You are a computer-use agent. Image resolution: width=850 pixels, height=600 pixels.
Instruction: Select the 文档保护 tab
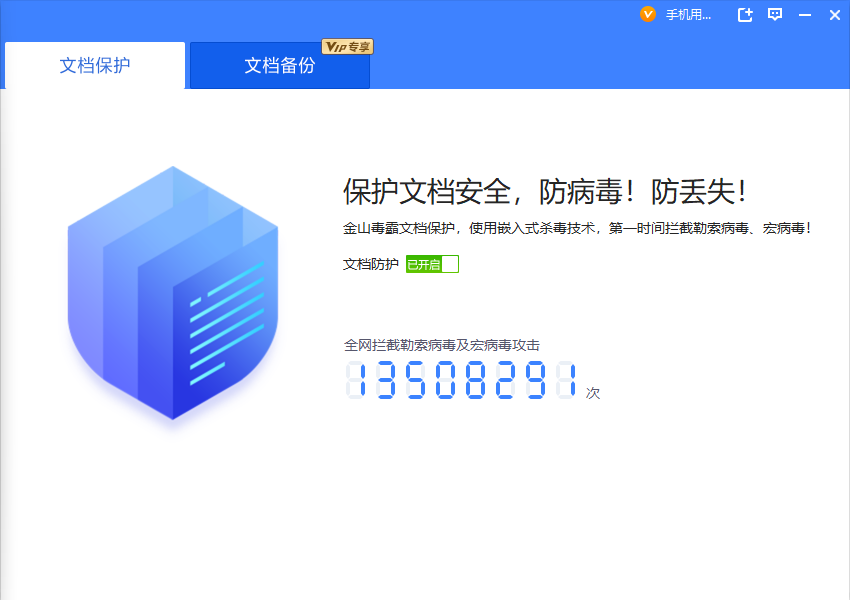(x=94, y=64)
